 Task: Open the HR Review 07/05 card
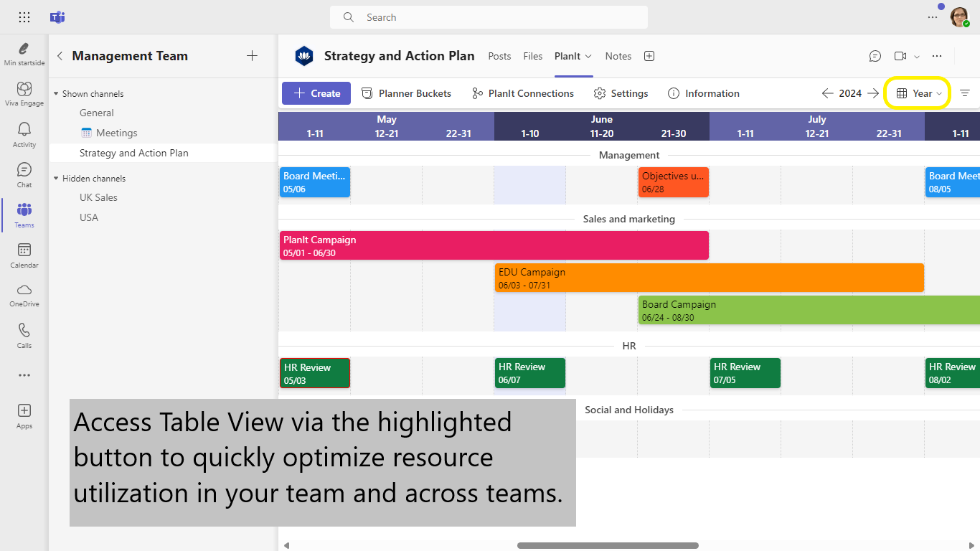pos(745,373)
